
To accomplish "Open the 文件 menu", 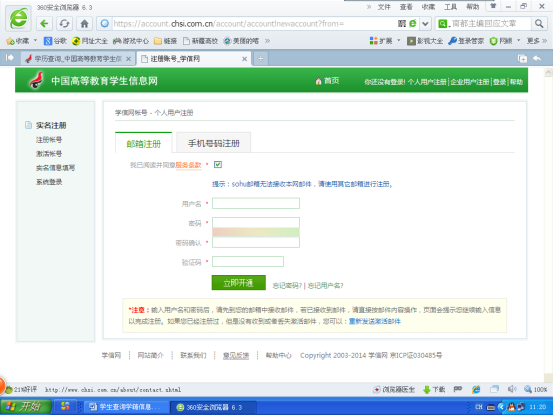I will coord(384,7).
